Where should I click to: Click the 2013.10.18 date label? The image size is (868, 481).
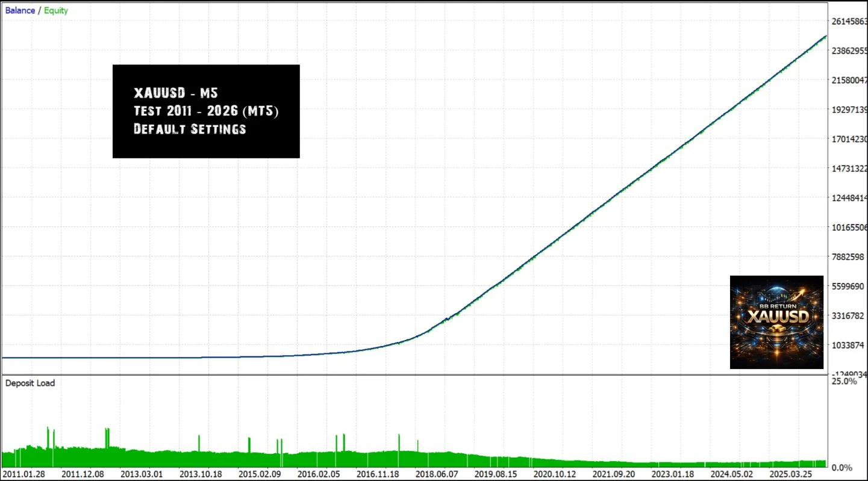click(x=201, y=474)
